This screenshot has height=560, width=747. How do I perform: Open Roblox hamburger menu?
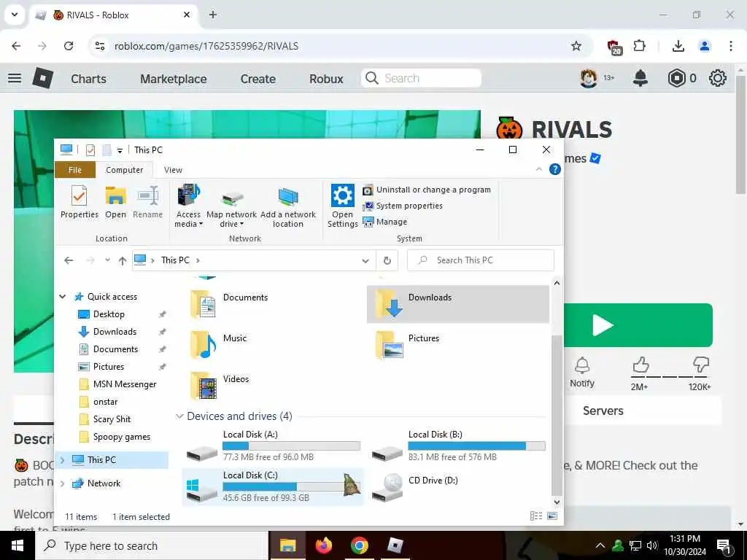[15, 78]
